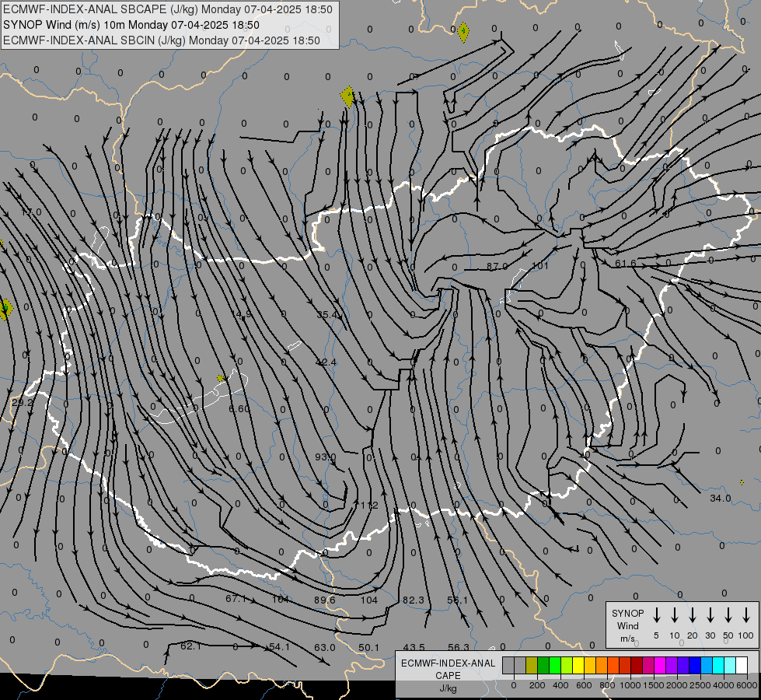Click the 87.0 value on the map
This screenshot has width=761, height=700.
click(x=497, y=267)
